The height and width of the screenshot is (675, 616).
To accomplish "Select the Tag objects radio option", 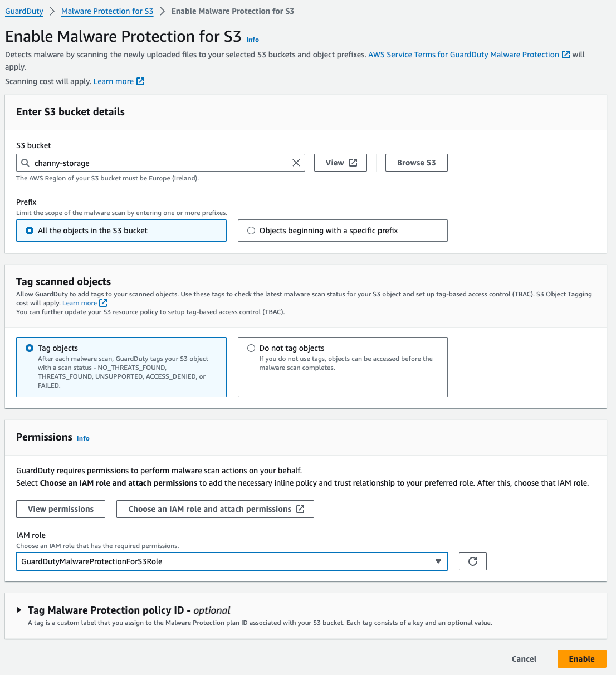I will tap(30, 348).
